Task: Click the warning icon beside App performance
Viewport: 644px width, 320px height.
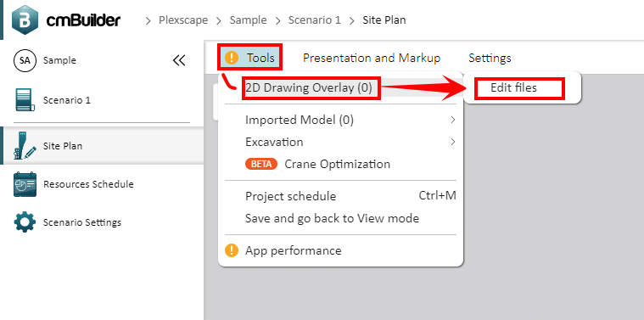Action: coord(232,250)
